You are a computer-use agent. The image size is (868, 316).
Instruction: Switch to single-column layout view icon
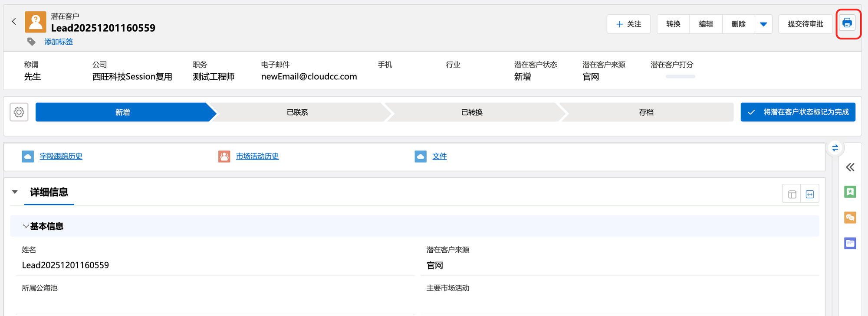pos(792,194)
